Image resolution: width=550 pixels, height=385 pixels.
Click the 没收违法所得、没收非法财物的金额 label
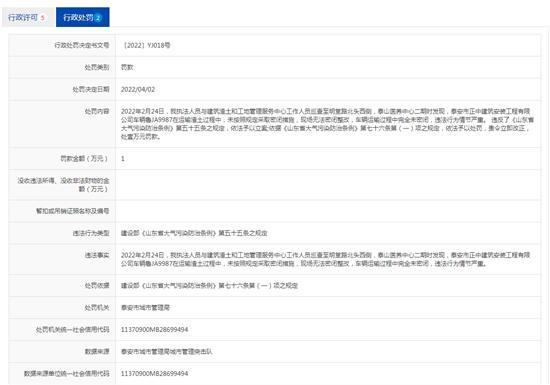pos(63,185)
